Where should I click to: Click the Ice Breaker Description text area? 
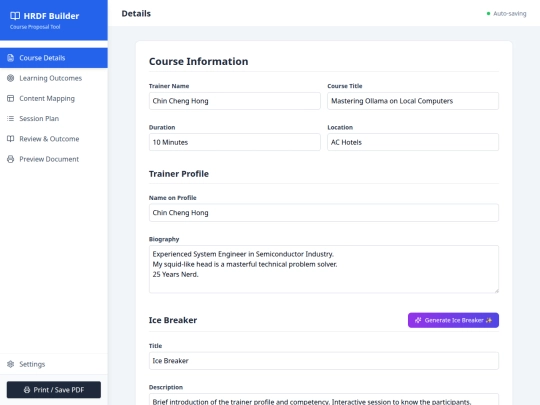(324, 399)
